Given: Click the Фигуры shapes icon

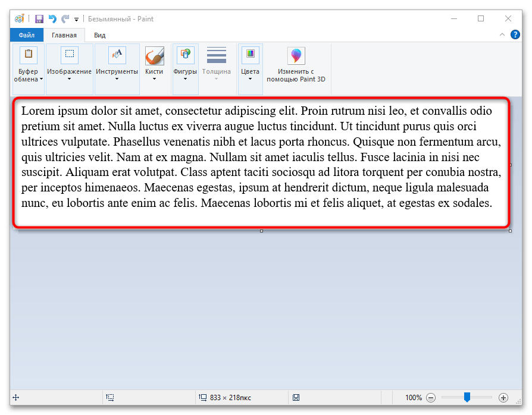Looking at the screenshot, I should [185, 55].
